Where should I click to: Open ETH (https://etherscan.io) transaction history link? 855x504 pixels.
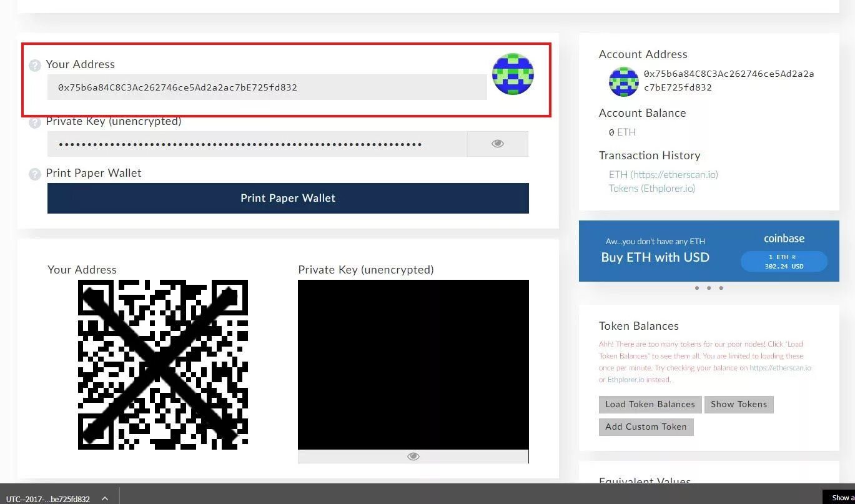click(x=663, y=174)
